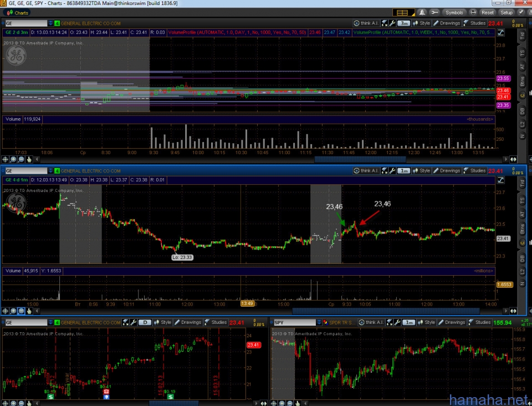
Task: Open Drawings menu of middle GE chart
Action: coord(447,171)
